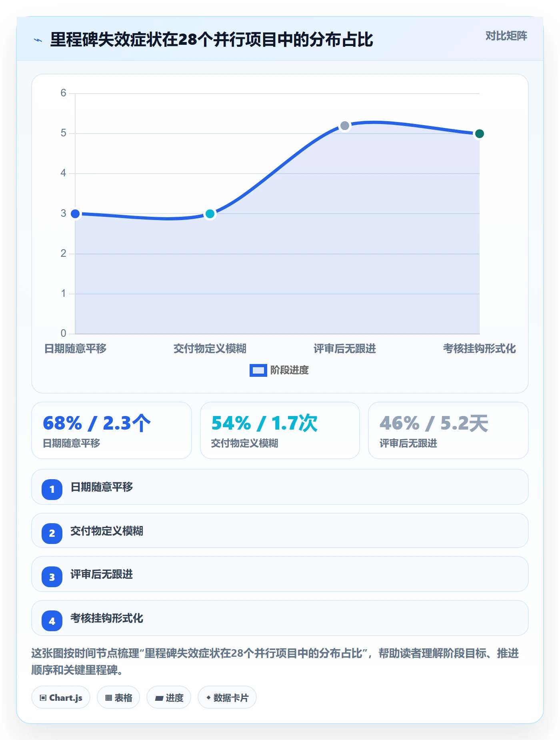Select list row 日期随意平移
This screenshot has height=740, width=560.
click(280, 487)
